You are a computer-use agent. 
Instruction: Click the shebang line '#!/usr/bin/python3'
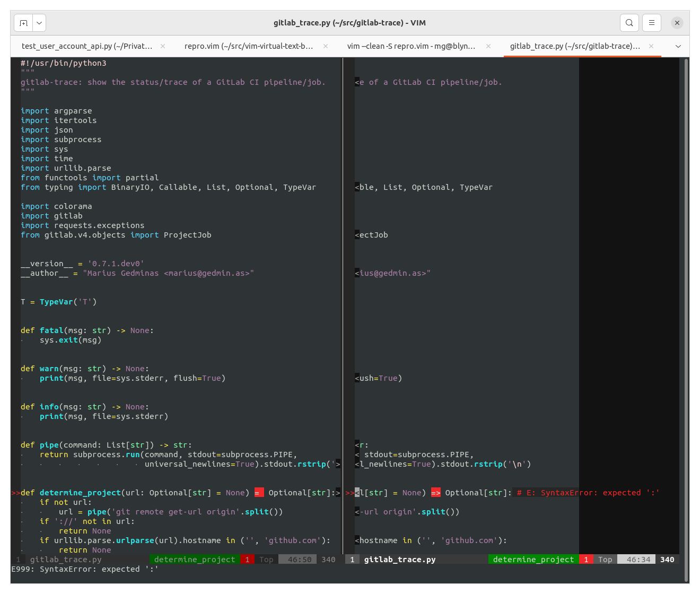(64, 63)
